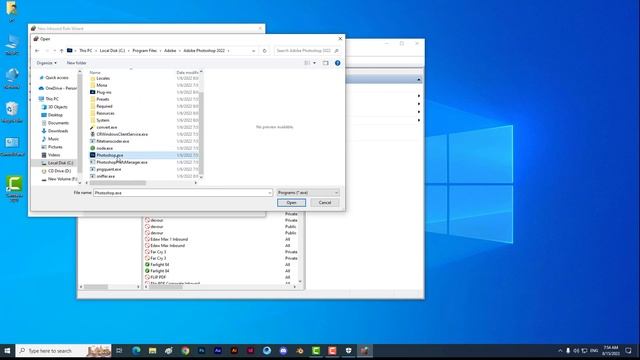Screen dimensions: 640x360
Task: Click the taskbar search box
Action: (x=63, y=351)
